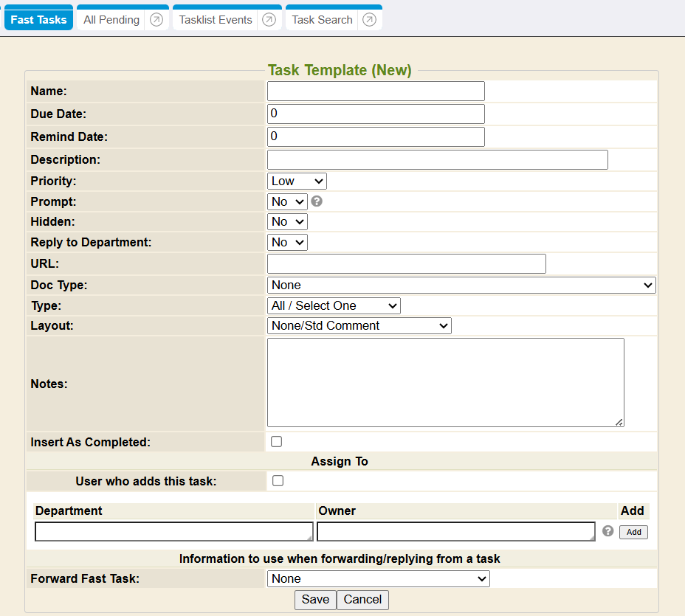Open the Hidden dropdown
This screenshot has width=685, height=616.
pyautogui.click(x=287, y=221)
